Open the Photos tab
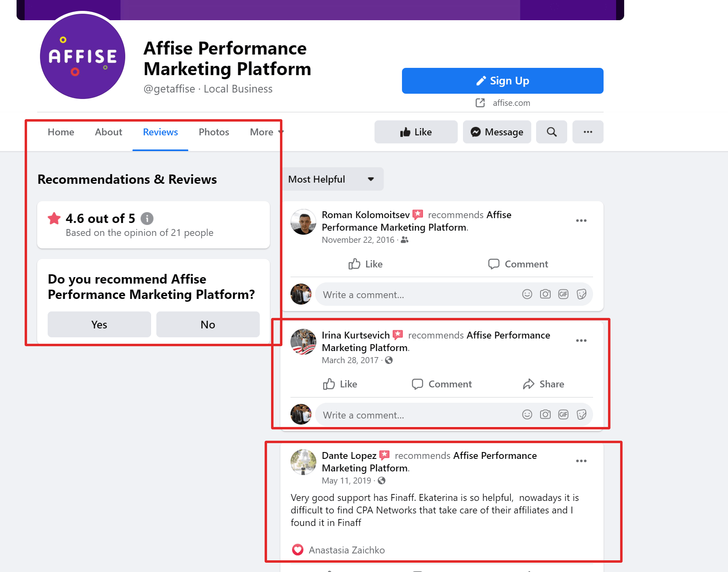Viewport: 728px width, 572px height. point(214,132)
